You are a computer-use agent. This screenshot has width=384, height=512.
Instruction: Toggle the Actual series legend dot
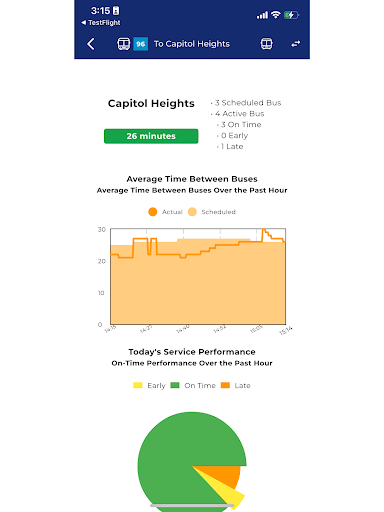click(x=153, y=212)
